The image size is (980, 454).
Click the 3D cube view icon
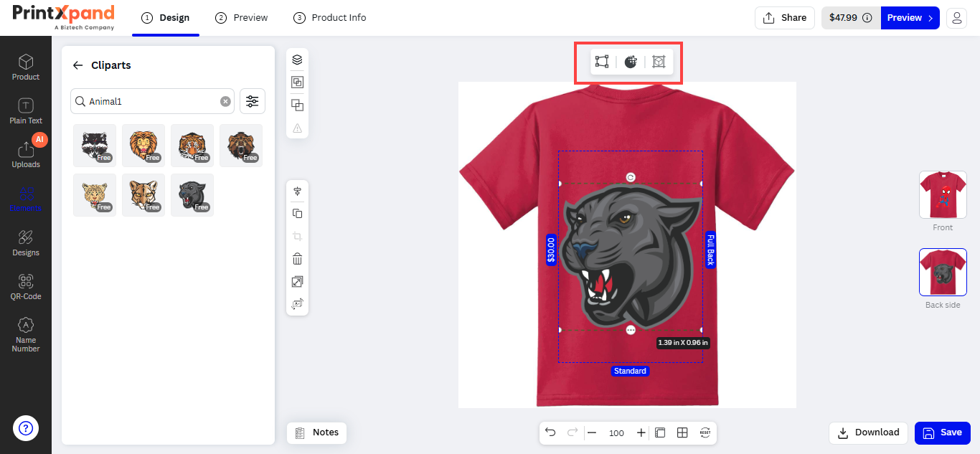point(659,62)
